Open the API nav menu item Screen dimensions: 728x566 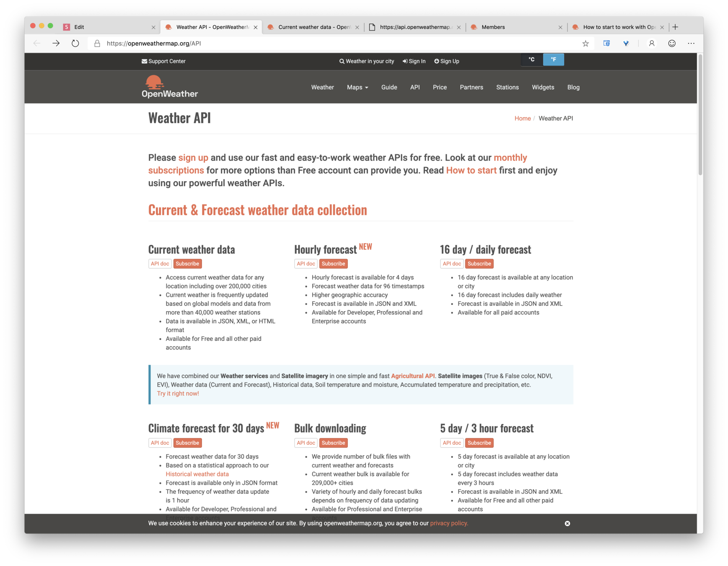415,87
